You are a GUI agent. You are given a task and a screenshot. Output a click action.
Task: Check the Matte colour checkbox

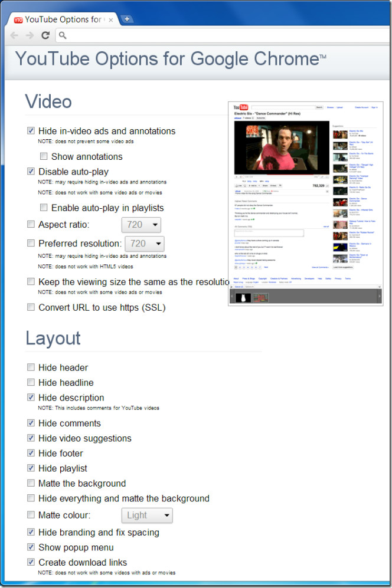tap(31, 515)
